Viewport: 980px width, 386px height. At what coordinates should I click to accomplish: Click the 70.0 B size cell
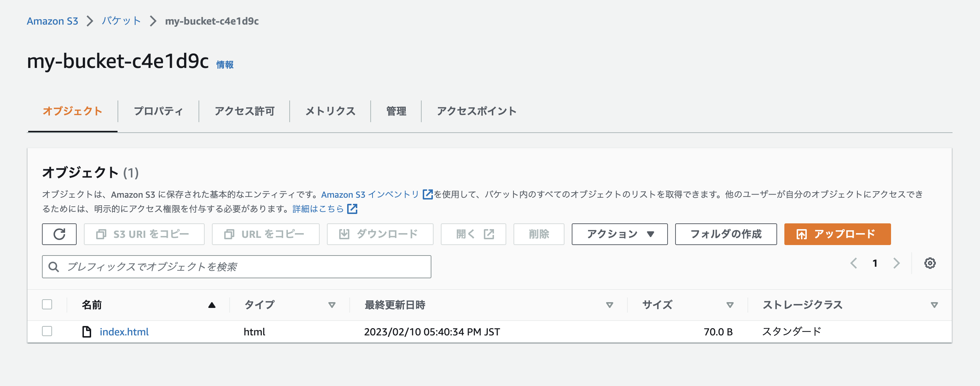[x=718, y=332]
